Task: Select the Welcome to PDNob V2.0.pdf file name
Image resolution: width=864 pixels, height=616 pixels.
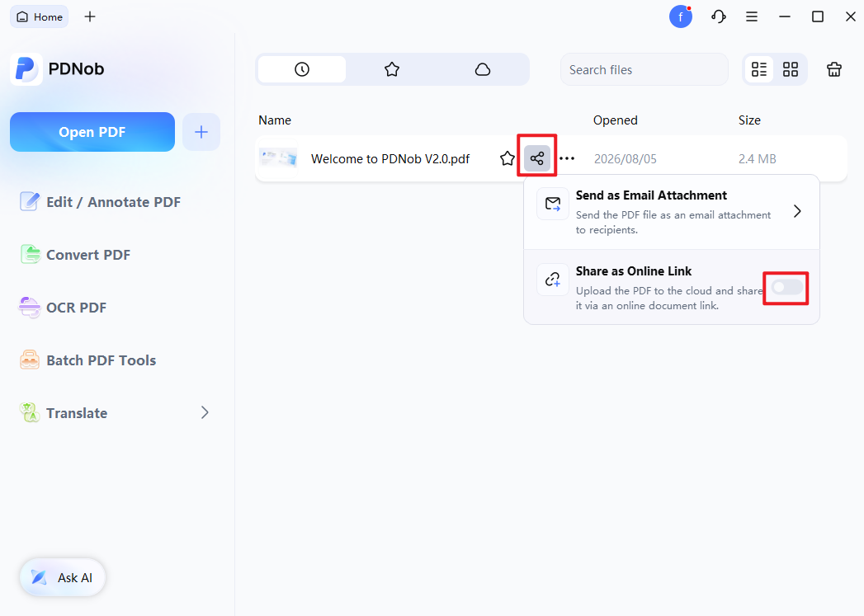Action: [390, 159]
